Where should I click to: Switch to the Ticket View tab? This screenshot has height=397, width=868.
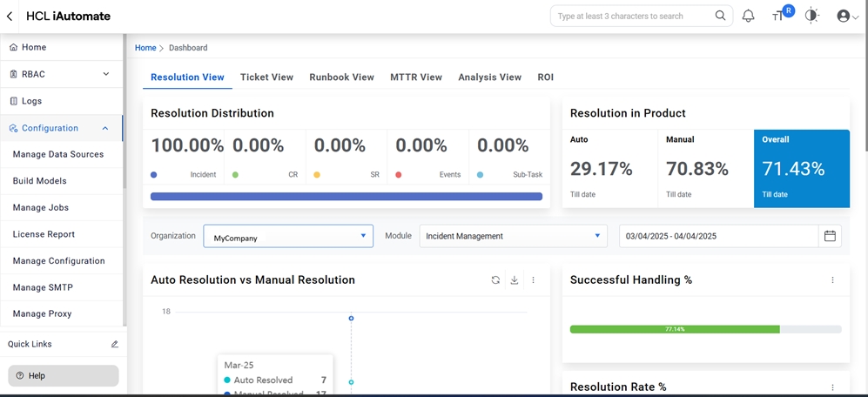(266, 77)
